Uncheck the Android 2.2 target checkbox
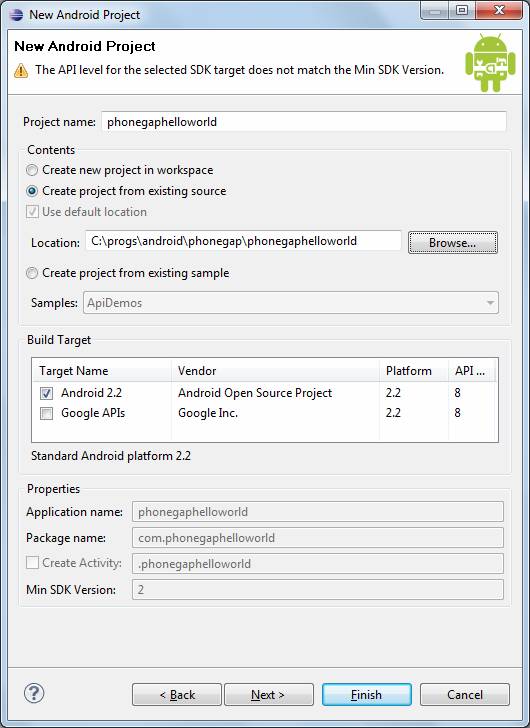 [x=46, y=393]
